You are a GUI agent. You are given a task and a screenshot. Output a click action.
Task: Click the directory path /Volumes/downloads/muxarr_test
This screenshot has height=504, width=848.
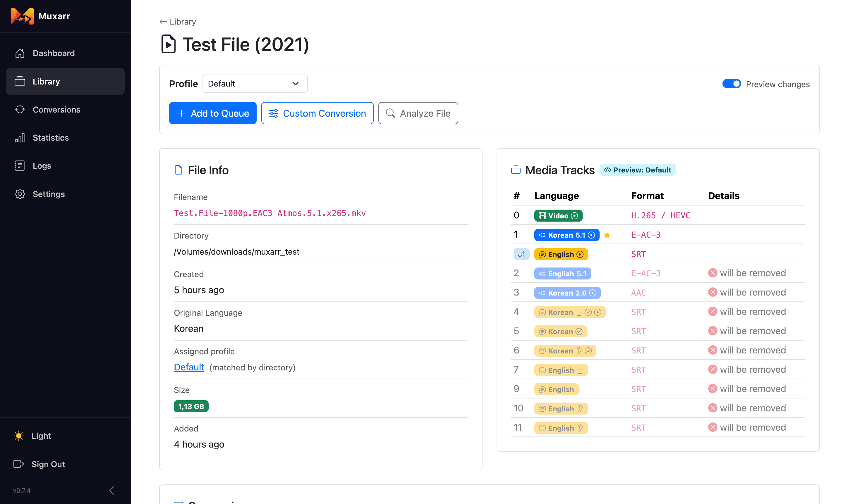pyautogui.click(x=236, y=252)
